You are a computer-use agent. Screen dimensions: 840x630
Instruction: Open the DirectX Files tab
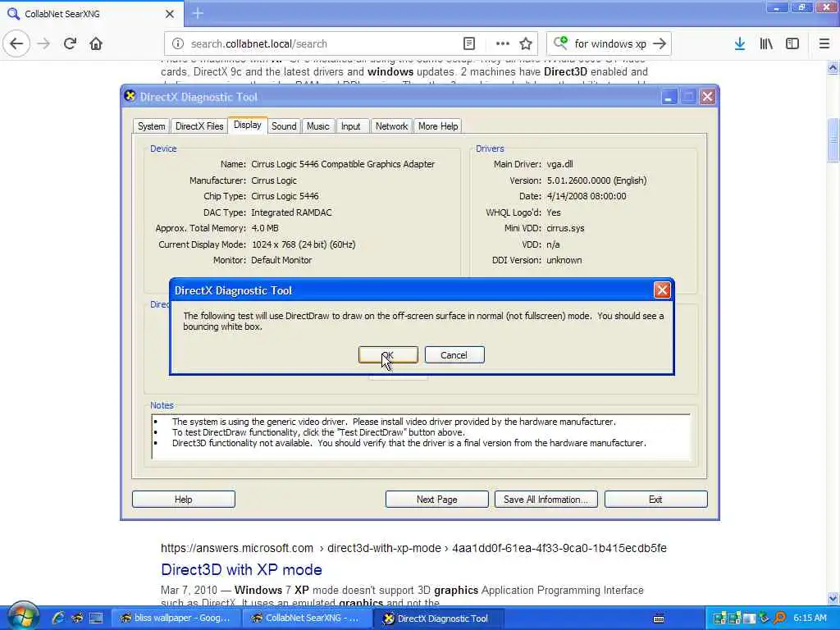199,126
